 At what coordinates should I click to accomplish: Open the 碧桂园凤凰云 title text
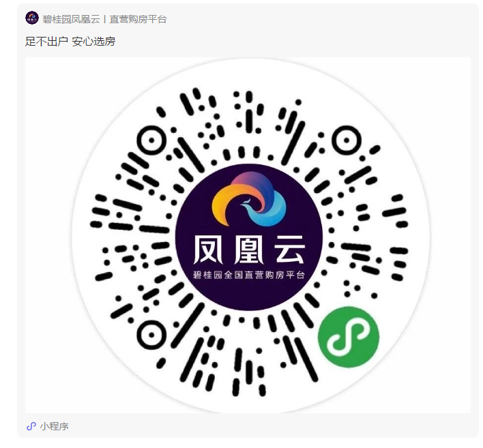click(71, 19)
